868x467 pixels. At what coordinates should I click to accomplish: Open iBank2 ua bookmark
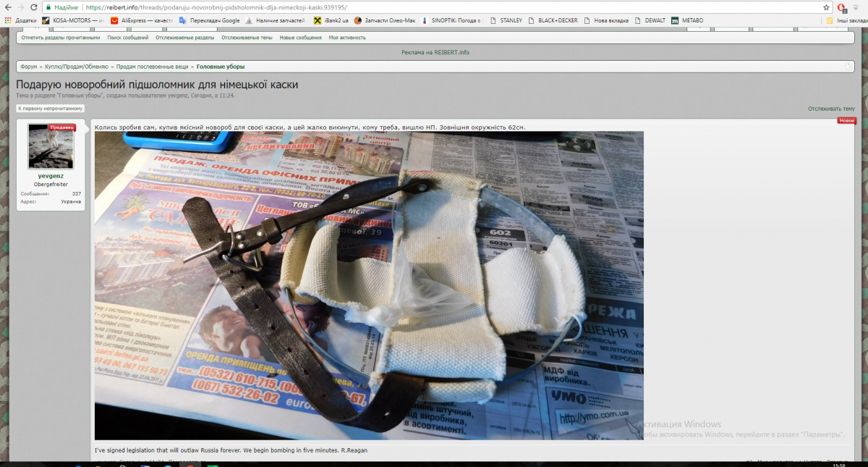[331, 20]
